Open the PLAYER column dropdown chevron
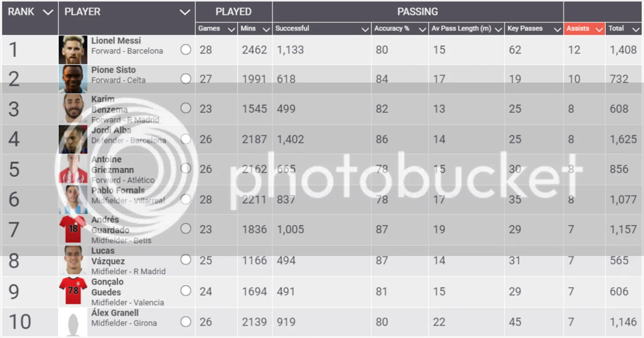This screenshot has width=644, height=338. point(185,12)
